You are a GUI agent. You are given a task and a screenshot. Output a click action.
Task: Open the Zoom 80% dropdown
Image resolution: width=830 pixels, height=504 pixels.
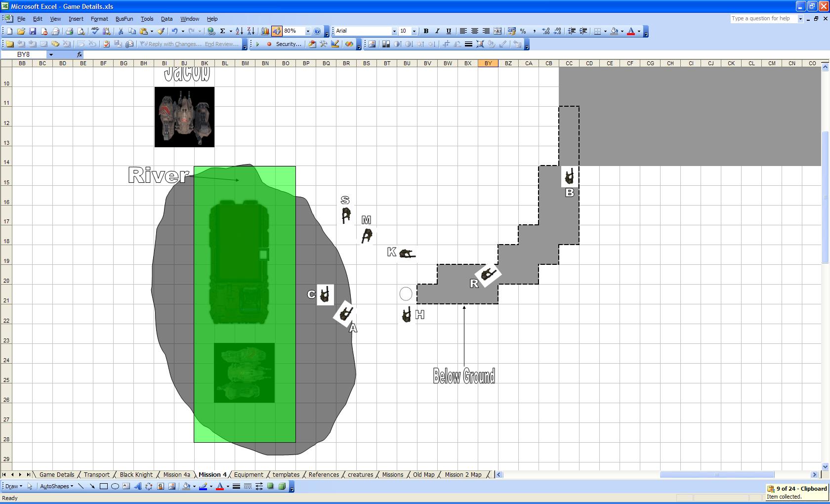point(308,31)
